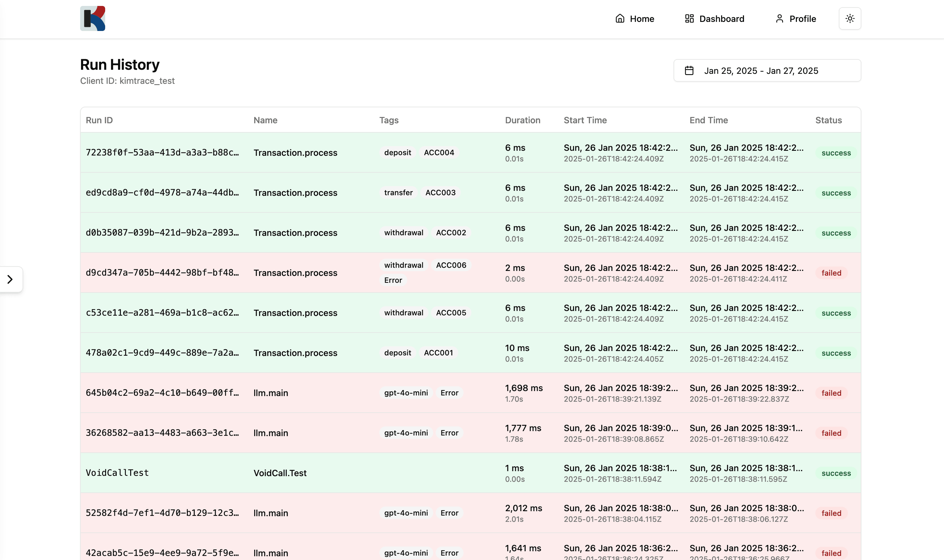This screenshot has width=944, height=560.
Task: Click Error tag of run 36268582
Action: pyautogui.click(x=449, y=432)
